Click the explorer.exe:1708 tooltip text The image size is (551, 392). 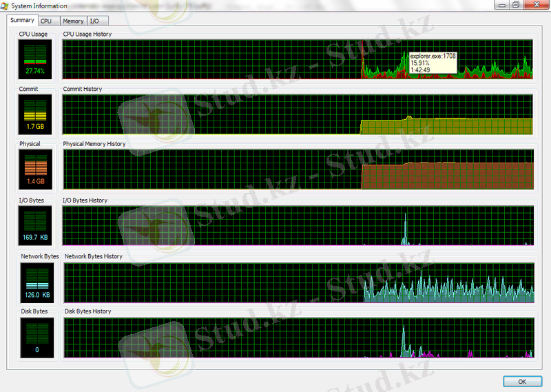click(433, 56)
